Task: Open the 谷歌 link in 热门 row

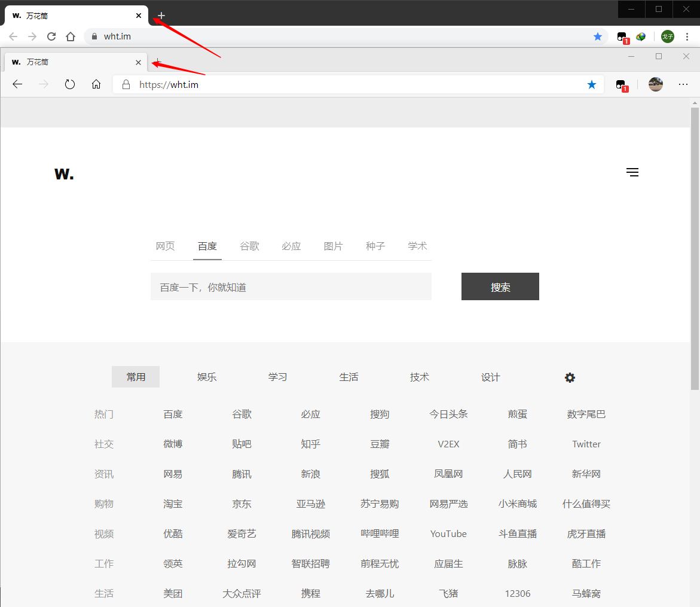Action: coord(242,414)
